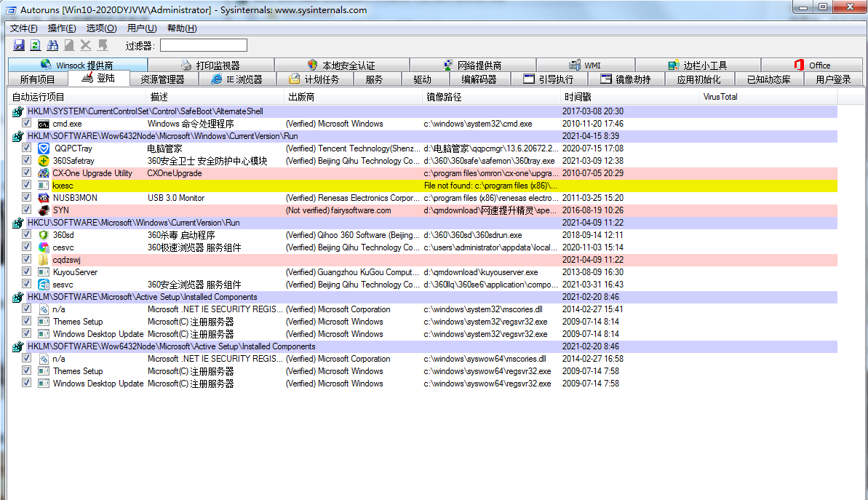Click the registry icon of SafeBoot AlternateShell key

click(17, 112)
